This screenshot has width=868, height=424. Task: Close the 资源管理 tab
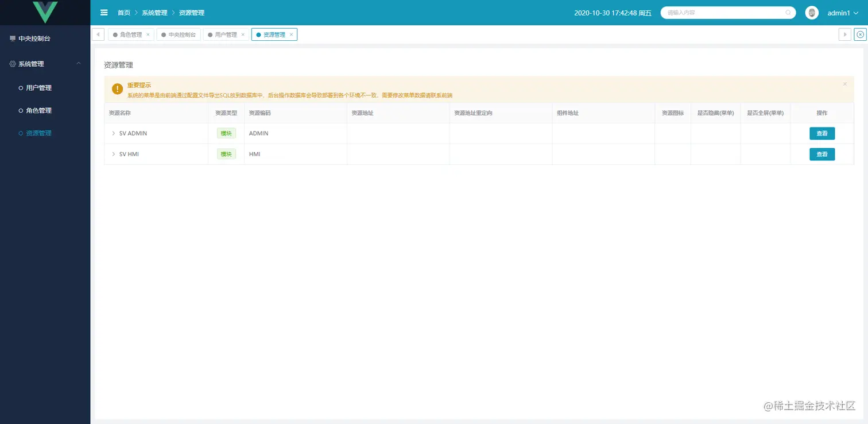point(291,34)
